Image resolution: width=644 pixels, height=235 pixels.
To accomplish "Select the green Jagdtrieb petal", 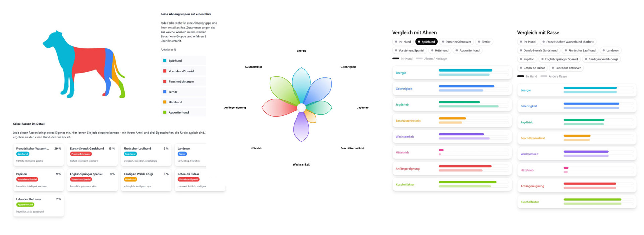I will pyautogui.click(x=319, y=108).
